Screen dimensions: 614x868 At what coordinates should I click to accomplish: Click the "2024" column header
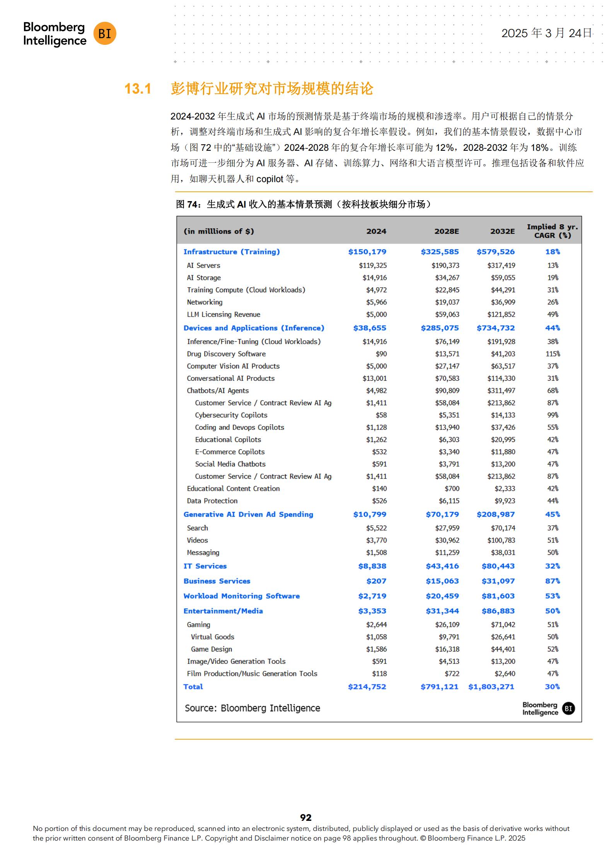377,231
